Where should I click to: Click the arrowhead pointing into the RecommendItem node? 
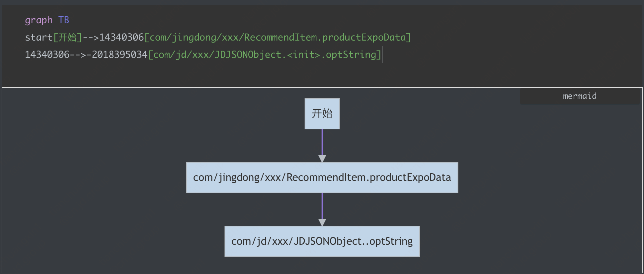tap(322, 159)
